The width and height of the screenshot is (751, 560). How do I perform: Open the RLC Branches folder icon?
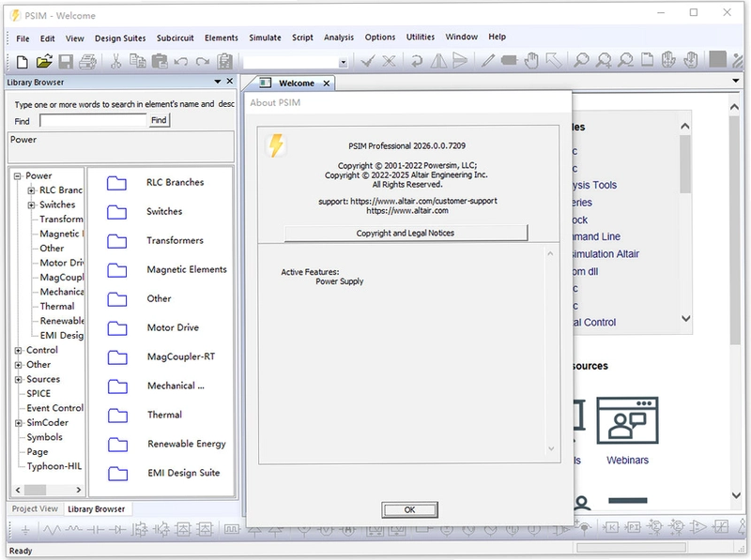click(116, 183)
